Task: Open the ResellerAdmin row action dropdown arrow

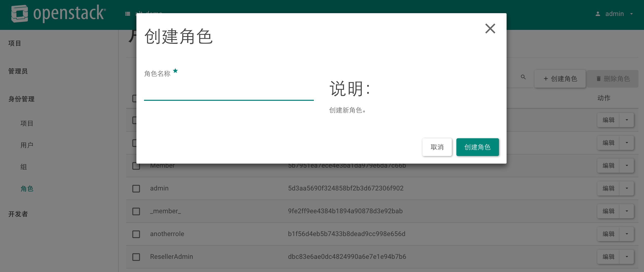Action: pos(627,257)
